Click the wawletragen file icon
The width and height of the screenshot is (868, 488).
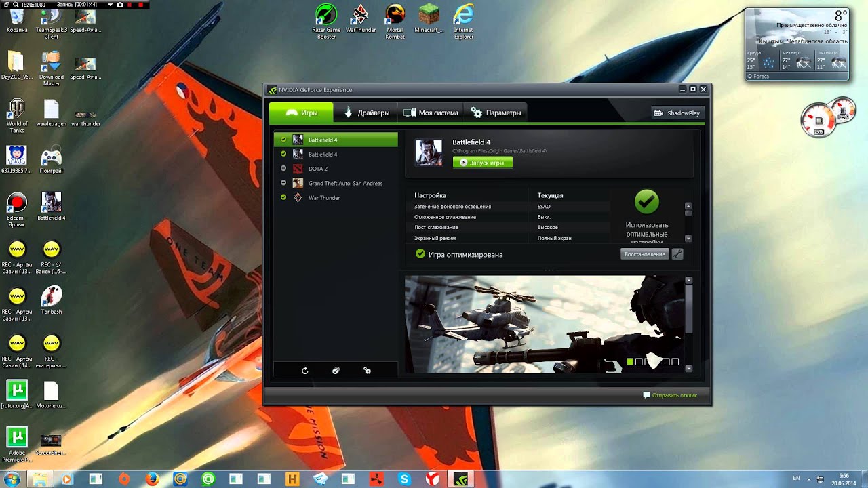[x=52, y=113]
